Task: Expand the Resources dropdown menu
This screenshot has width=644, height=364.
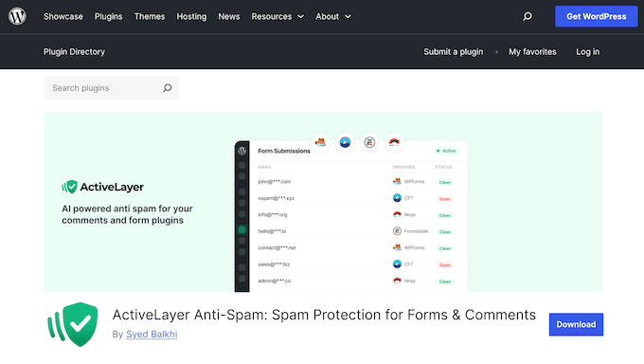Action: [277, 16]
